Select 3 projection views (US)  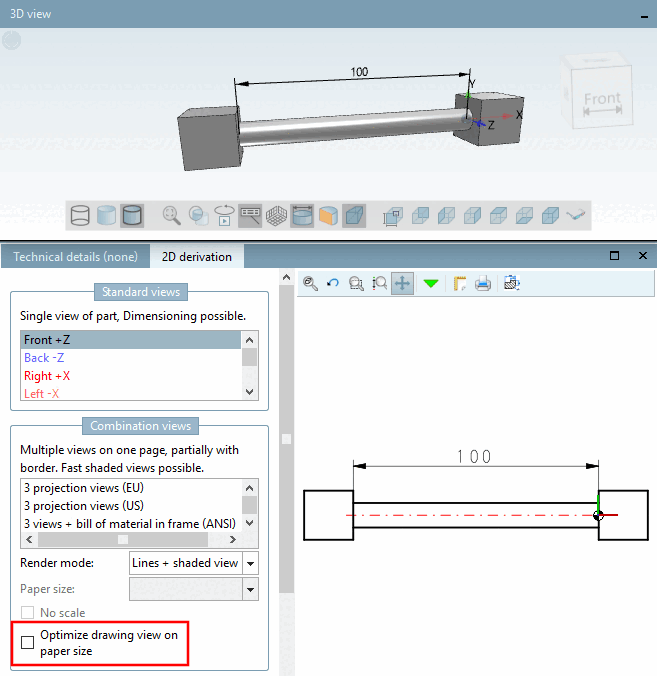click(x=131, y=506)
